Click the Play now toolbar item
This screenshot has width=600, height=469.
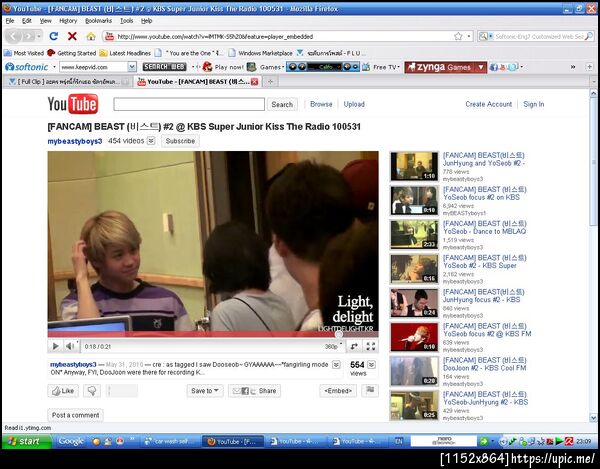point(223,67)
